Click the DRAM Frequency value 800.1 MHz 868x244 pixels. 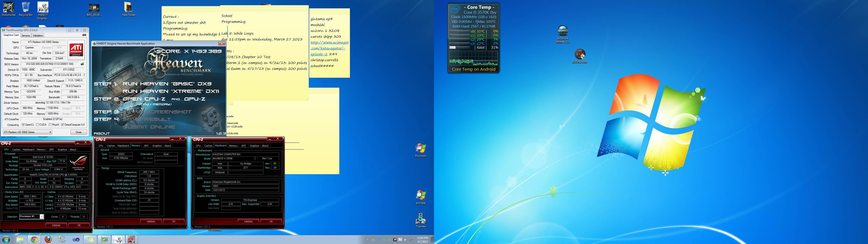(149, 172)
